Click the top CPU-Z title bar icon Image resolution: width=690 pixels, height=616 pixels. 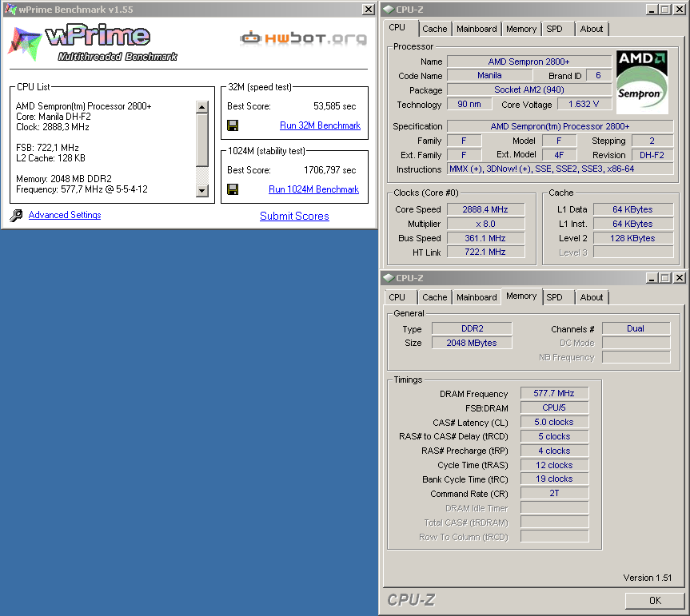[388, 10]
